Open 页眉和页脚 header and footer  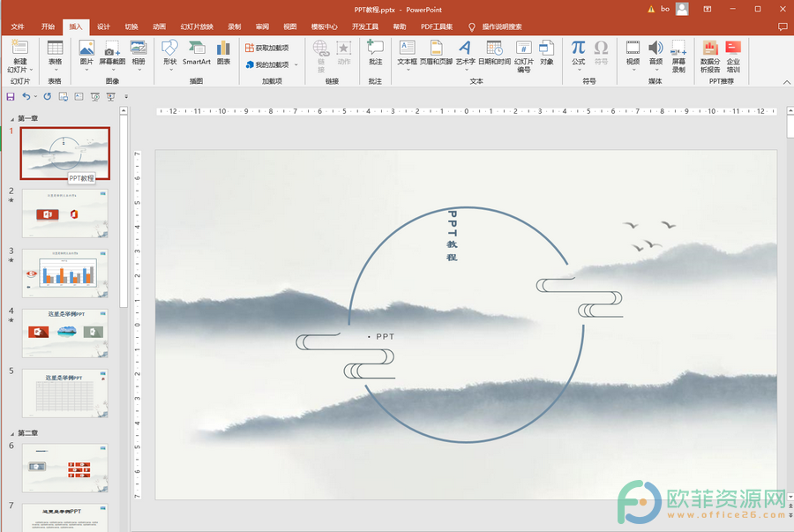[436, 54]
